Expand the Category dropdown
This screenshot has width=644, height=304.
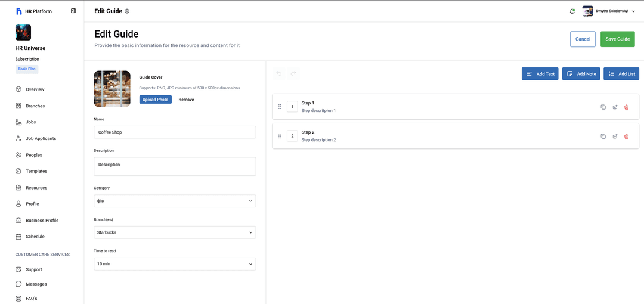(x=175, y=201)
